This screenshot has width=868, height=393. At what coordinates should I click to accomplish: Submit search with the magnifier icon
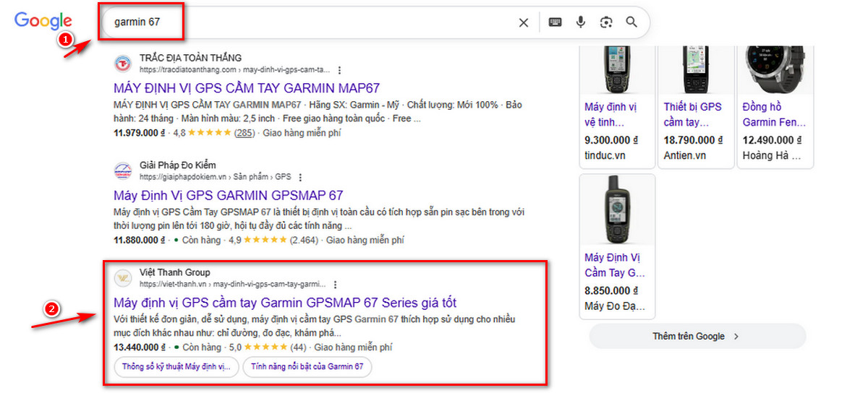coord(631,22)
